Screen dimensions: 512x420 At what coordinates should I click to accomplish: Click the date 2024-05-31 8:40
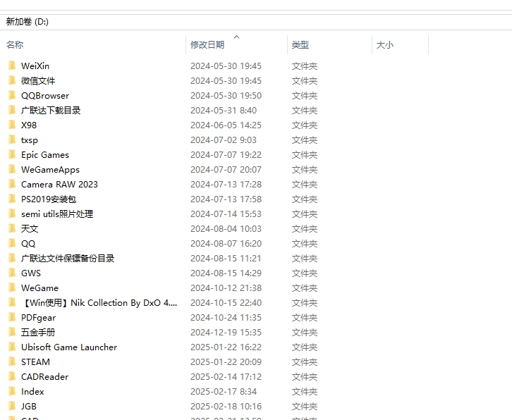click(x=224, y=111)
